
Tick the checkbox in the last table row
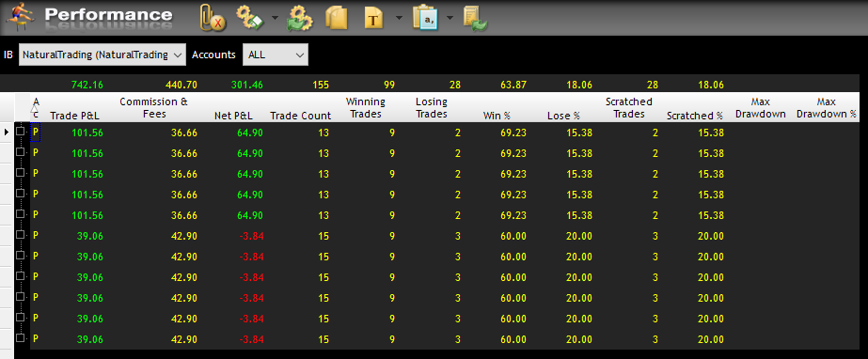click(x=21, y=338)
